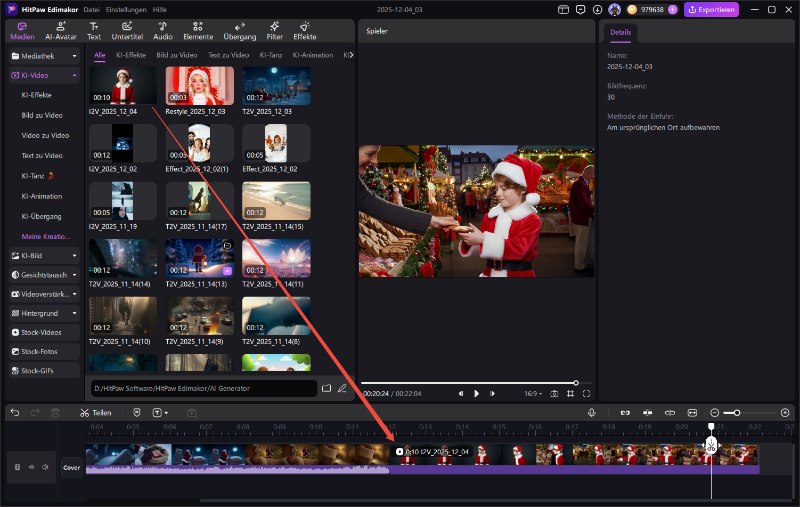Zoom in the timeline

coord(785,413)
